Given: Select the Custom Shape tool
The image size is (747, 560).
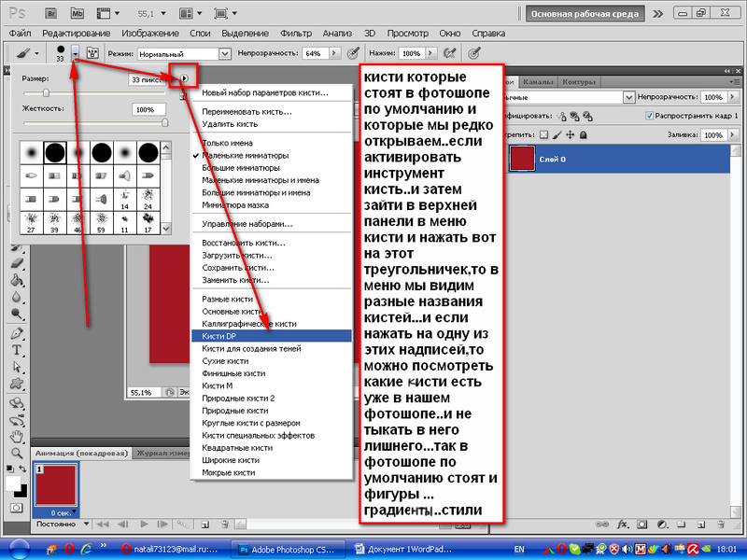Looking at the screenshot, I should click(x=17, y=384).
